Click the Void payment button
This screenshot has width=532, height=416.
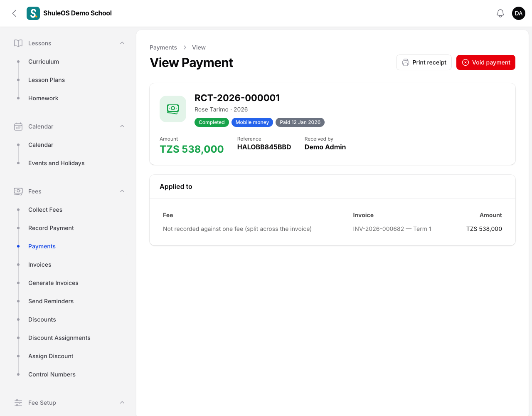tap(486, 62)
